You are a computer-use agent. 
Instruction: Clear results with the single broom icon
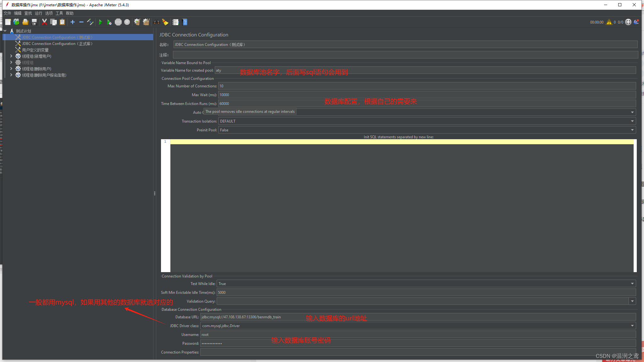[x=137, y=22]
